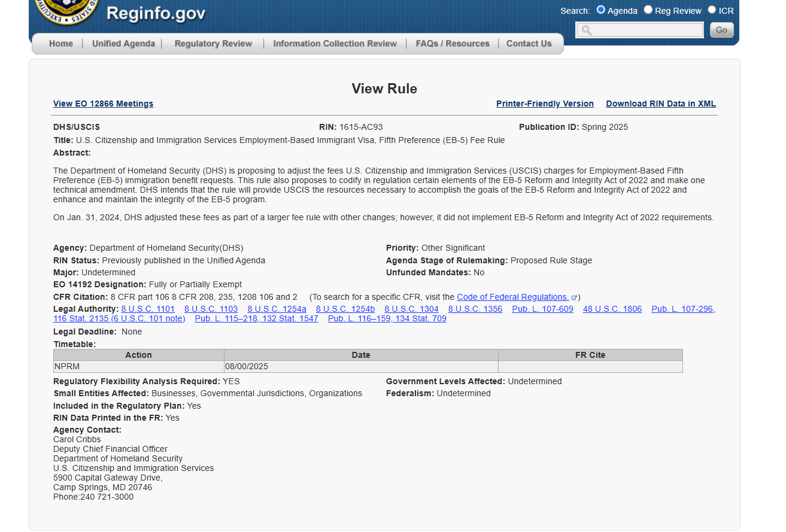Select the Agenda search radio button

601,10
